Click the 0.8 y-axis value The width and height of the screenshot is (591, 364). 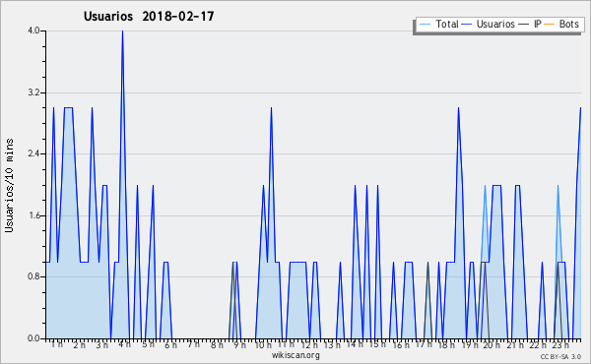point(33,276)
